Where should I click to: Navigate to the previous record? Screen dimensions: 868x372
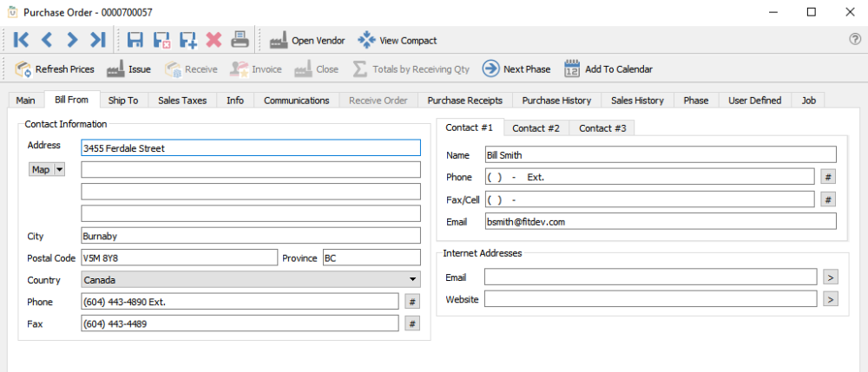coord(47,40)
